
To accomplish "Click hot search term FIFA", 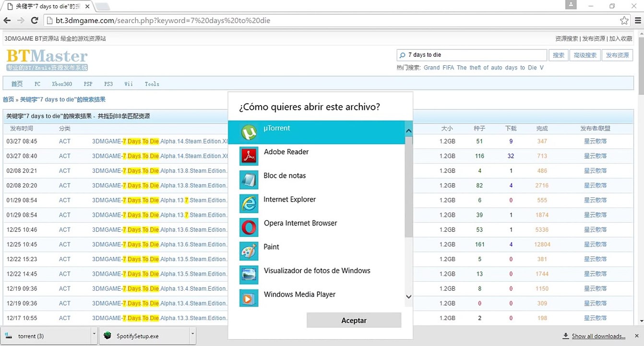I will coord(448,68).
